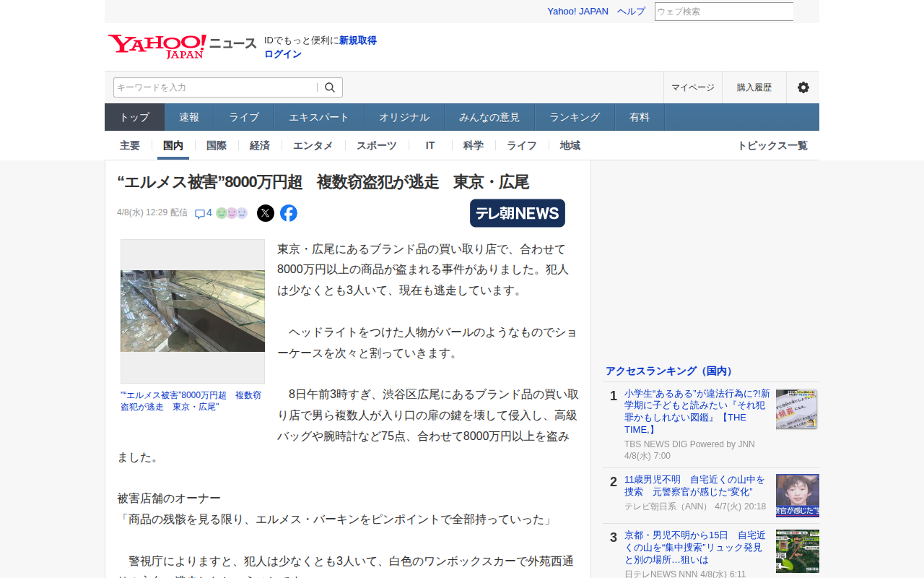Viewport: 924px width, 578px height.
Task: Click the image caption link under photo
Action: pos(191,401)
